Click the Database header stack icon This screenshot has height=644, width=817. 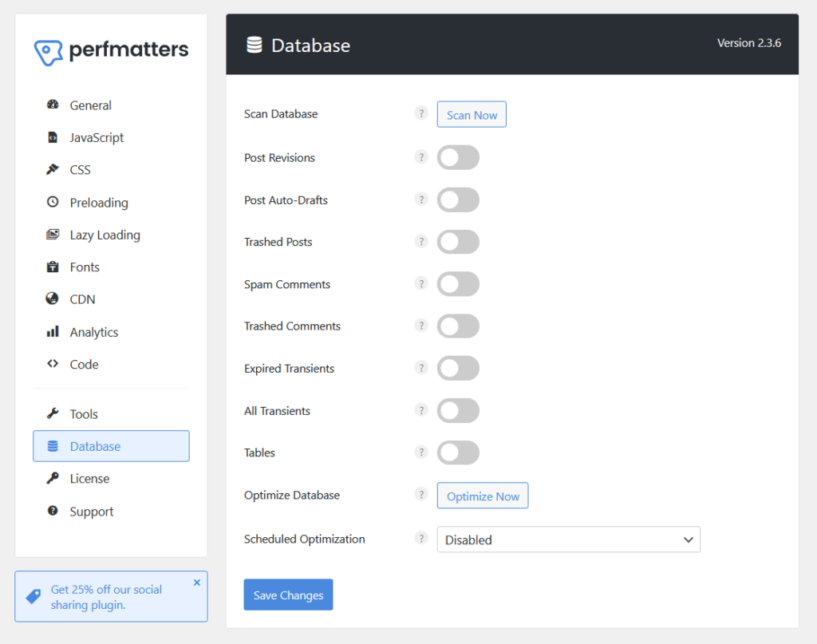pyautogui.click(x=255, y=45)
